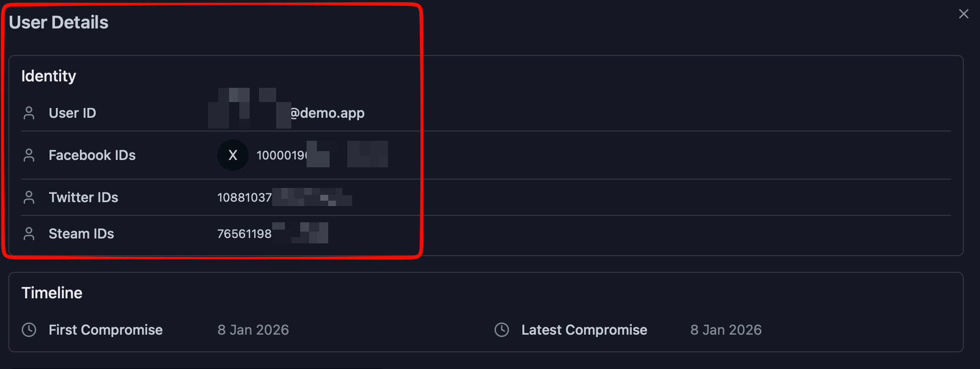
Task: Click the Steam ID number starting 76561198
Action: pyautogui.click(x=244, y=234)
